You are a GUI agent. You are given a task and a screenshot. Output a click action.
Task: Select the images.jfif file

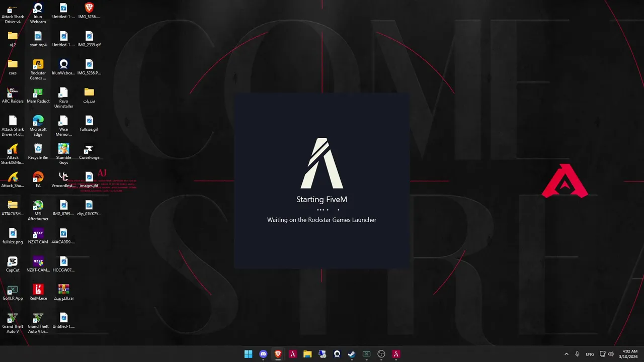click(x=89, y=180)
